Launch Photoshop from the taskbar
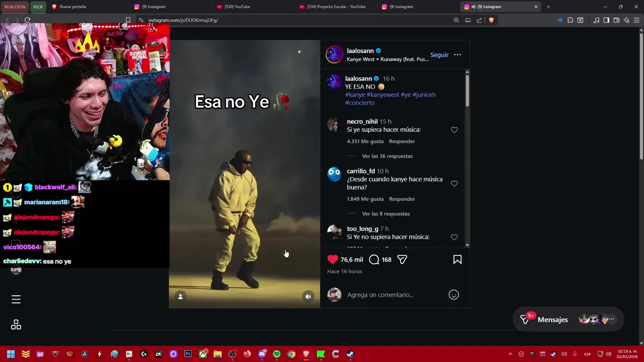Viewport: 644px width, 362px height. 188,354
